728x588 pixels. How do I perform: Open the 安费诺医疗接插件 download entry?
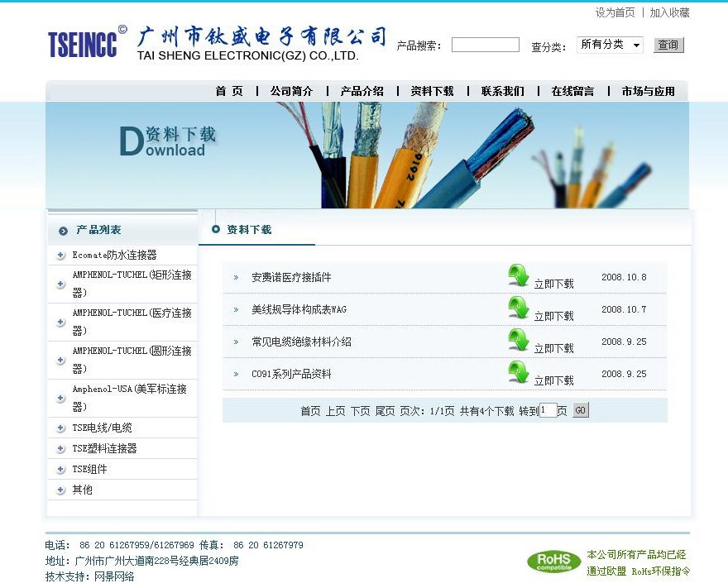[x=291, y=278]
